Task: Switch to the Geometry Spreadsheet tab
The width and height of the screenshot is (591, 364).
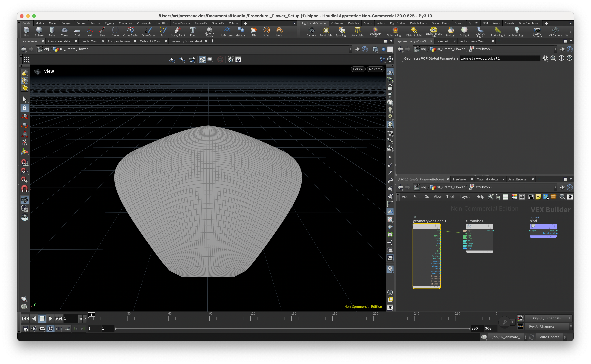Action: (x=186, y=41)
